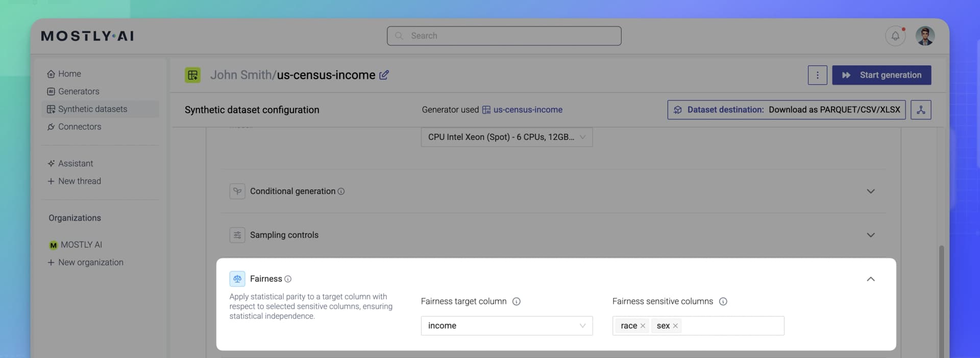Click the vertical scrollbar of configuration panel
This screenshot has height=358, width=980.
[941, 301]
